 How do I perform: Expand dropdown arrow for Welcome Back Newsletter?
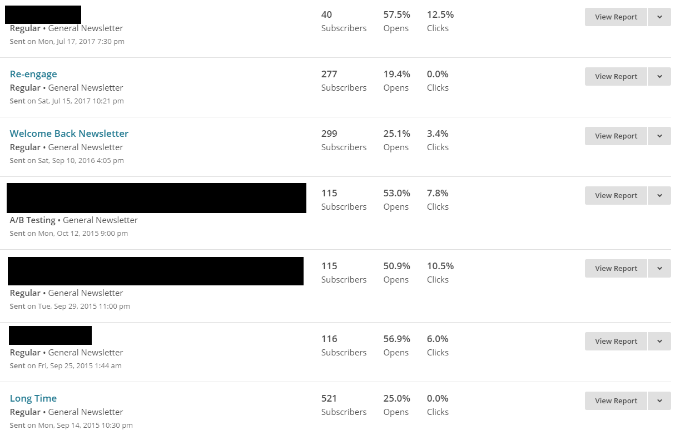click(660, 136)
